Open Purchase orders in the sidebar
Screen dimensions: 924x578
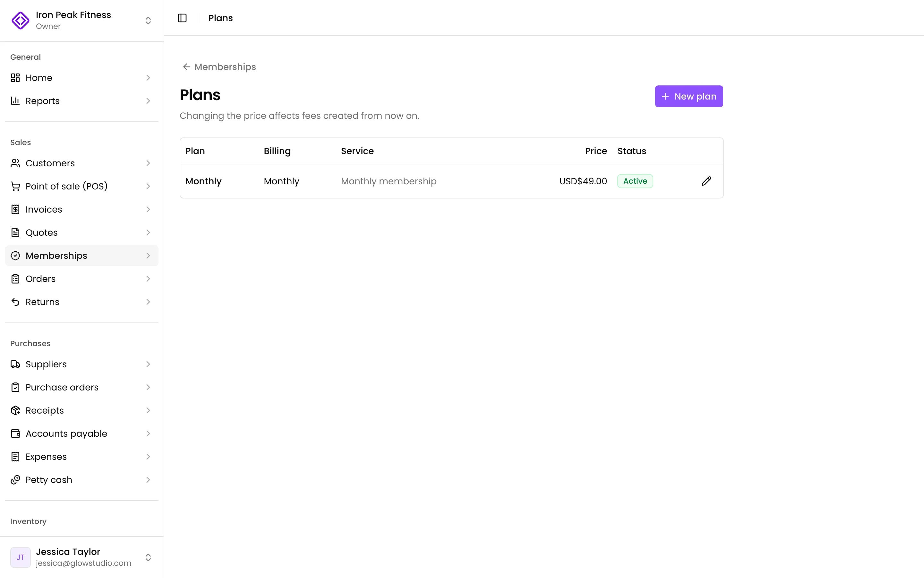tap(82, 387)
